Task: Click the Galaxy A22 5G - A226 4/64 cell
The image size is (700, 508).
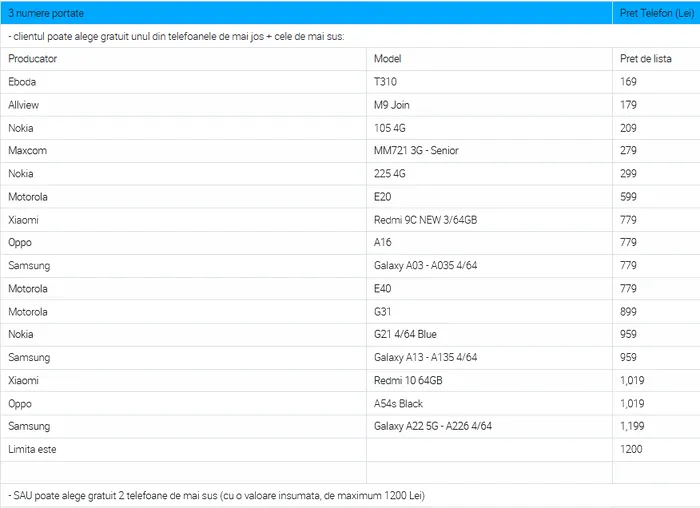Action: (x=489, y=426)
